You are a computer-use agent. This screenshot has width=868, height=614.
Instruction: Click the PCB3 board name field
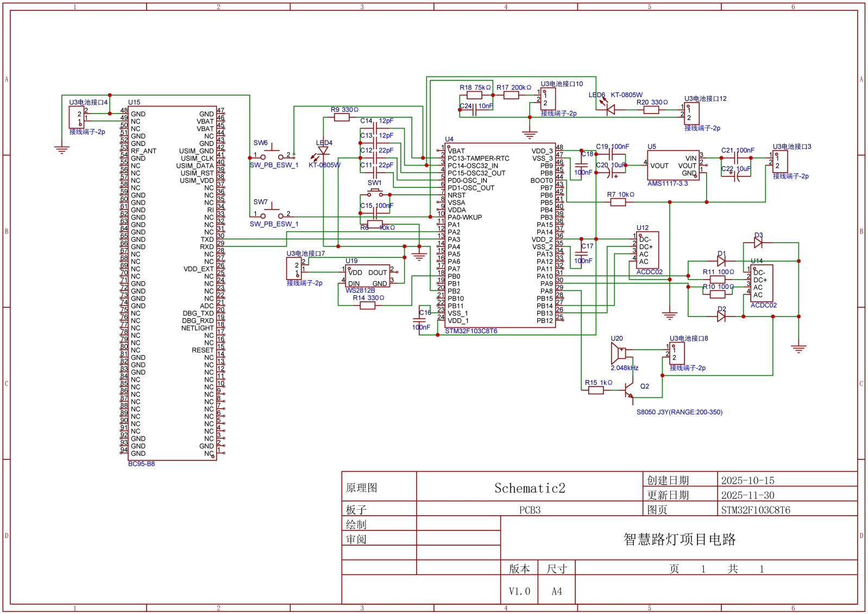pyautogui.click(x=529, y=510)
